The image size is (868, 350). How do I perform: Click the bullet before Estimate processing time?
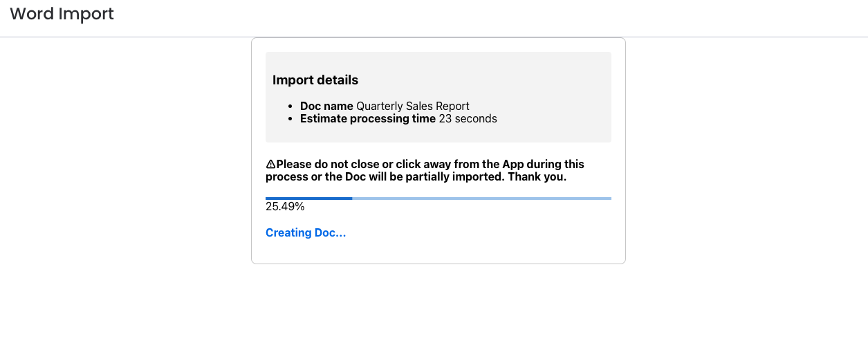pyautogui.click(x=291, y=119)
